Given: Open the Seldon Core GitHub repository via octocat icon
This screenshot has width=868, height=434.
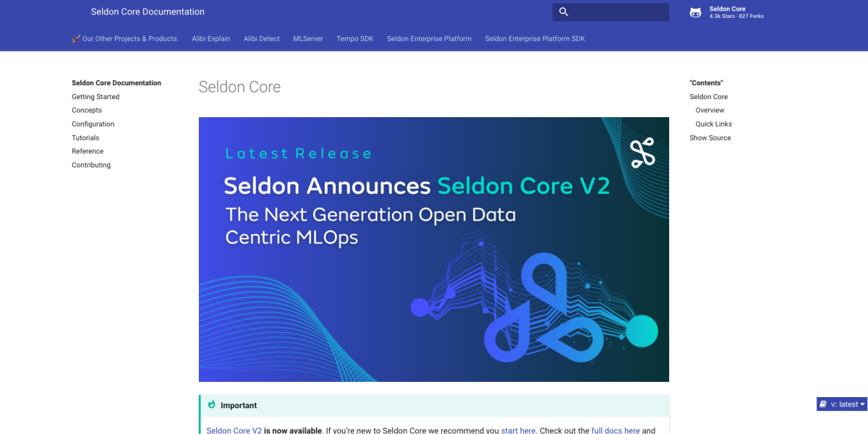Looking at the screenshot, I should click(x=695, y=12).
